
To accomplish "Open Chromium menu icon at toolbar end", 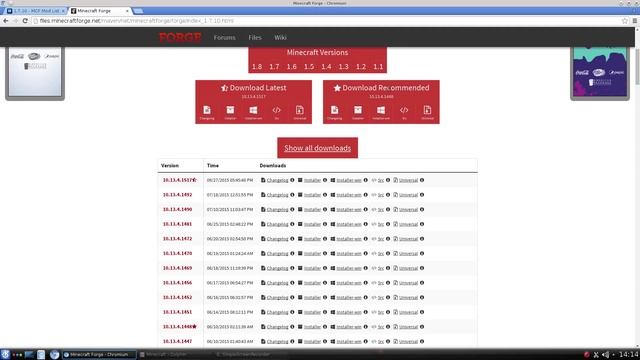I will [x=635, y=21].
